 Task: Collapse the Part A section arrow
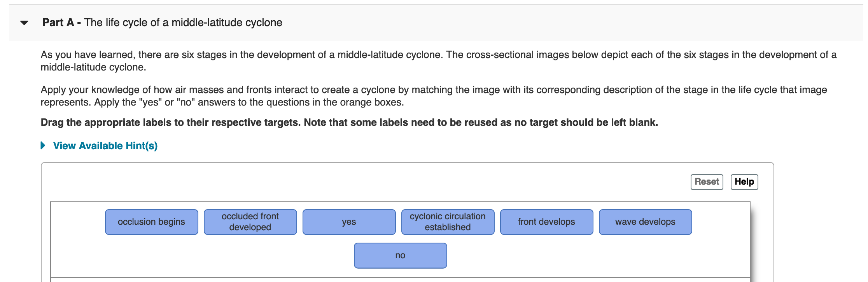[x=24, y=23]
